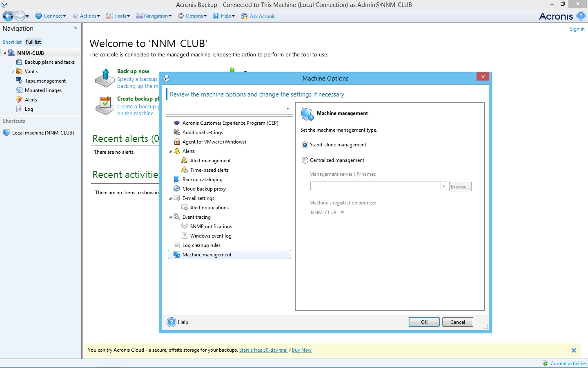Open Current activities in status bar

tap(565, 364)
